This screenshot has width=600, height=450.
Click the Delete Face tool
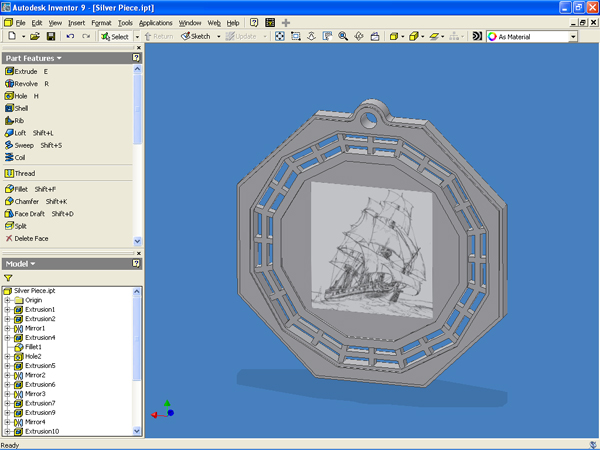pos(32,238)
